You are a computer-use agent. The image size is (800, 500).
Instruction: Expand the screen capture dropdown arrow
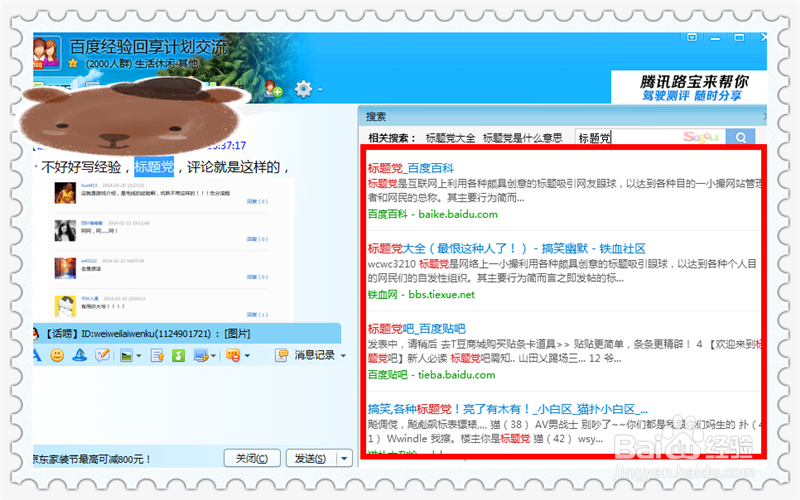tap(213, 356)
